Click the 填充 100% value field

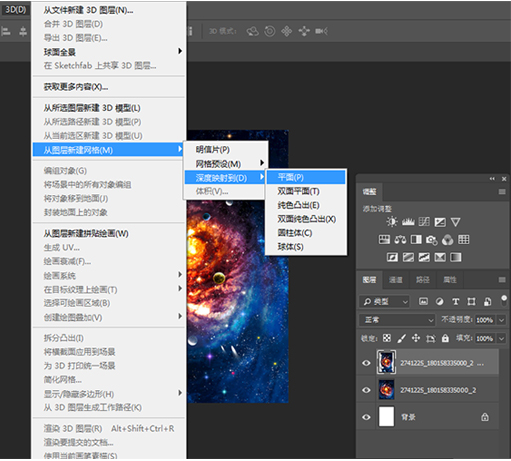click(x=485, y=338)
